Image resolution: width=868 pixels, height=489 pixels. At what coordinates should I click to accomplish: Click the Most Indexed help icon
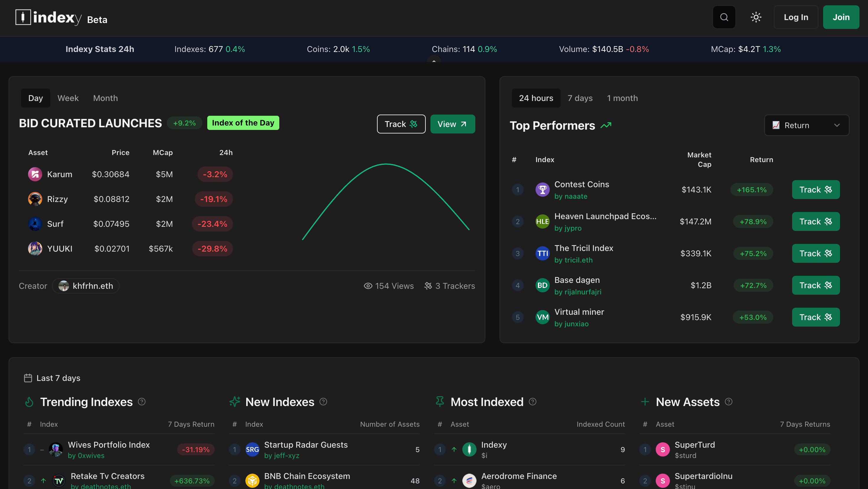click(532, 402)
